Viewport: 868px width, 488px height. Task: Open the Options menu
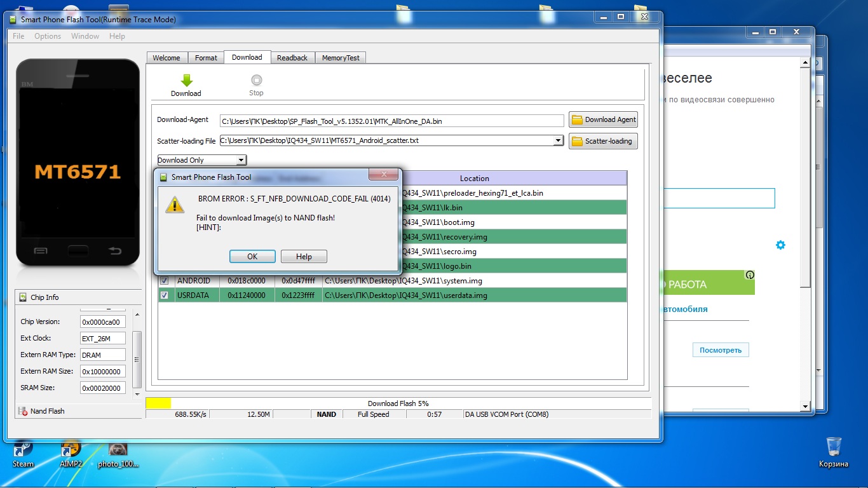click(48, 36)
